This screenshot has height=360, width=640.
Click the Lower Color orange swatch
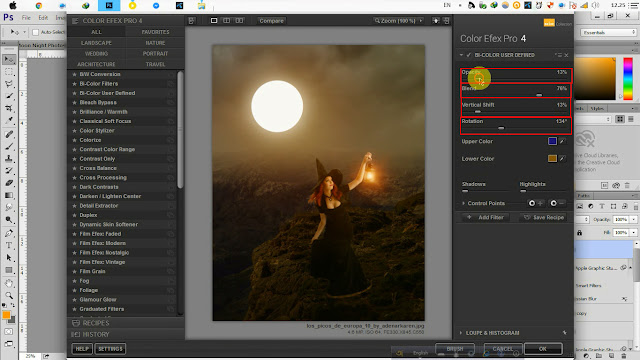pyautogui.click(x=552, y=158)
